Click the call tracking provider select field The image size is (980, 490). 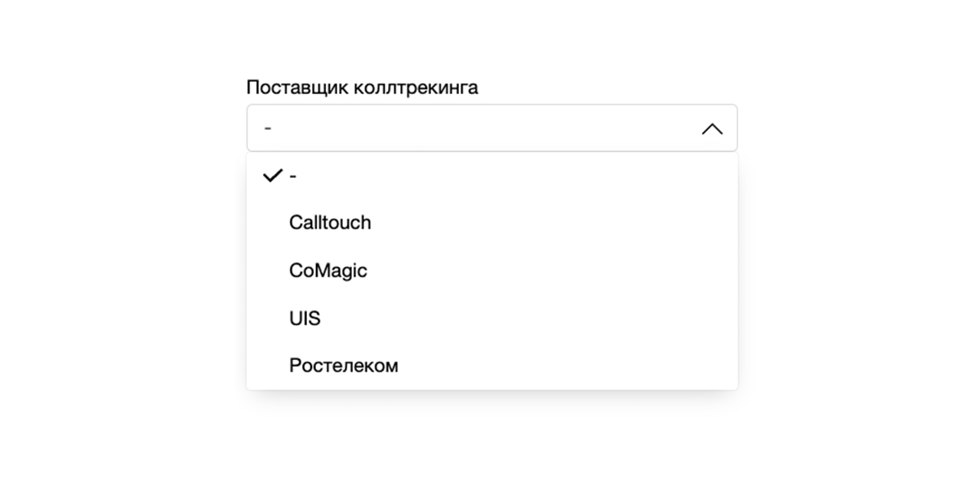pos(492,128)
